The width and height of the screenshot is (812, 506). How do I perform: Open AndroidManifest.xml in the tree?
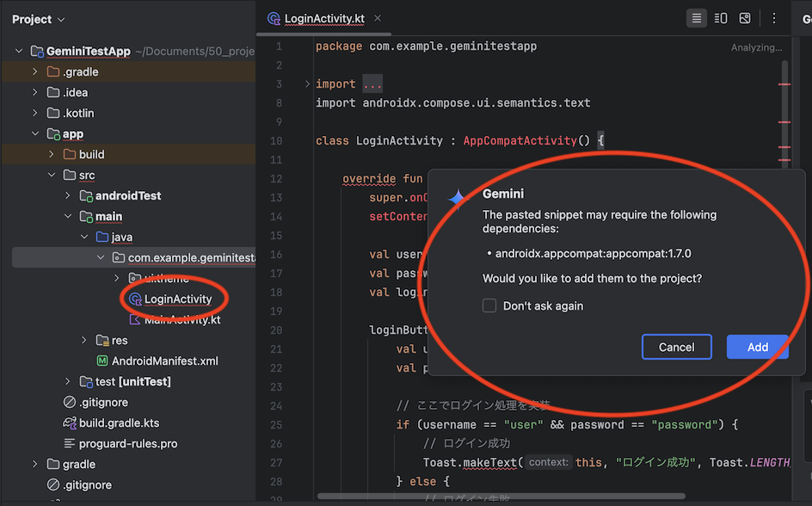[x=164, y=361]
